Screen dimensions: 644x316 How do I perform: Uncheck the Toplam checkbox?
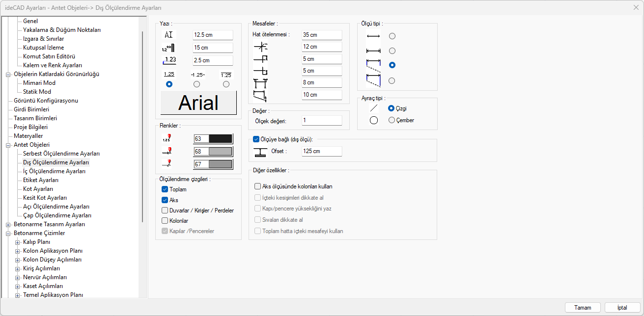(165, 189)
